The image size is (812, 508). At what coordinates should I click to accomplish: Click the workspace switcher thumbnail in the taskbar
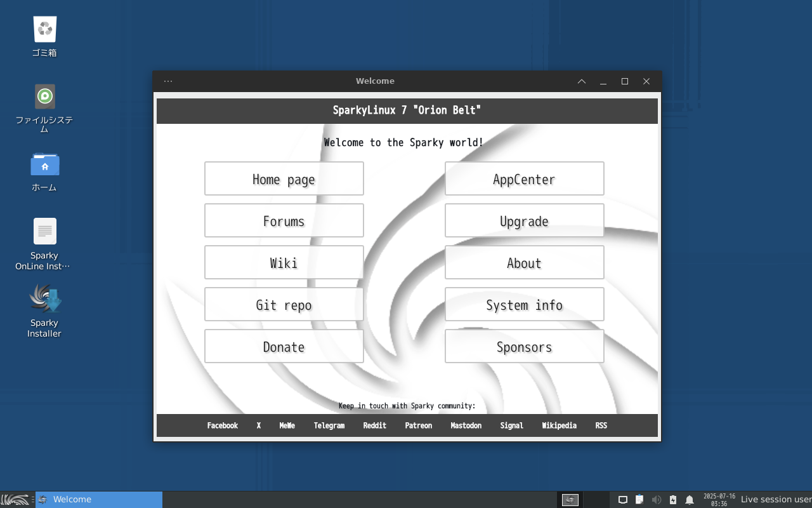570,500
